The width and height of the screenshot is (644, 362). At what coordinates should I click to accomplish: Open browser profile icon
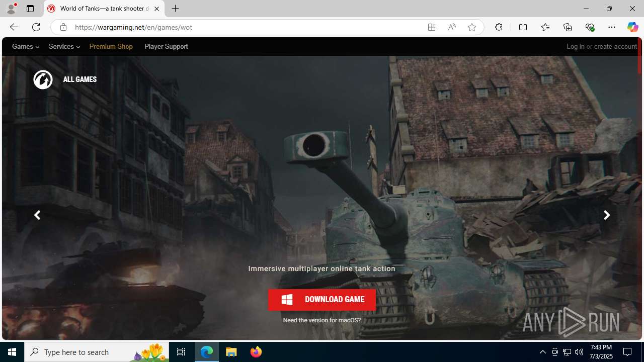tap(11, 9)
